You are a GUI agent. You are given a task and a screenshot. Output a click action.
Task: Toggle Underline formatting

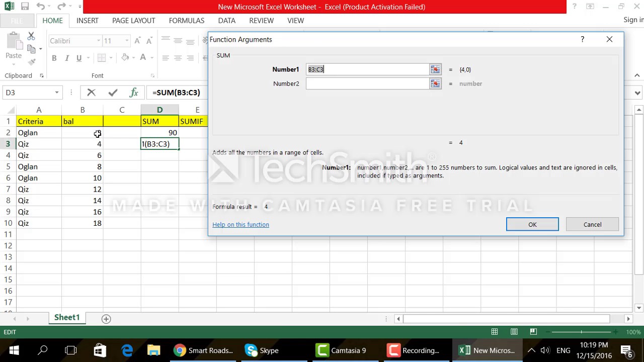(78, 58)
